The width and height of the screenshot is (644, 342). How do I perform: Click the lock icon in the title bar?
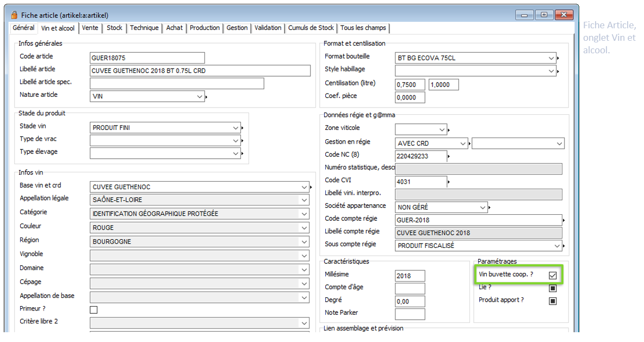coord(14,15)
